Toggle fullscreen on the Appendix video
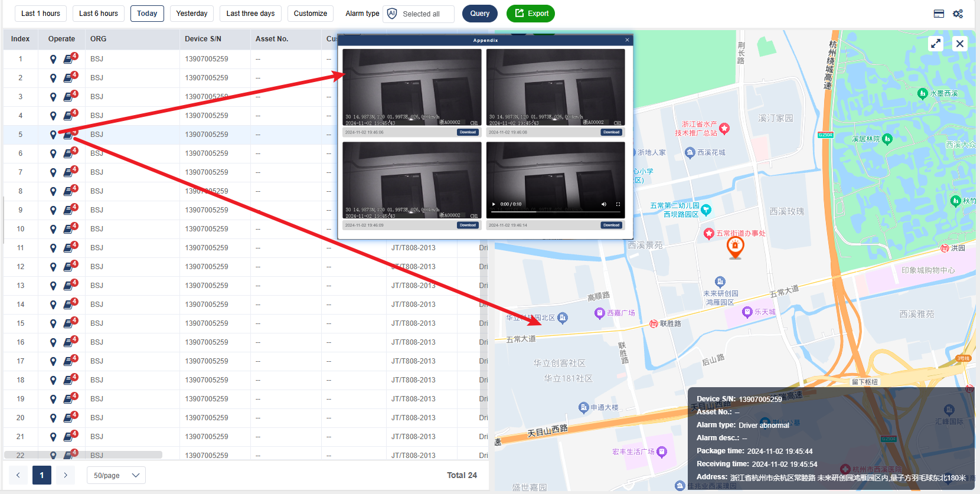This screenshot has height=494, width=980. tap(618, 204)
